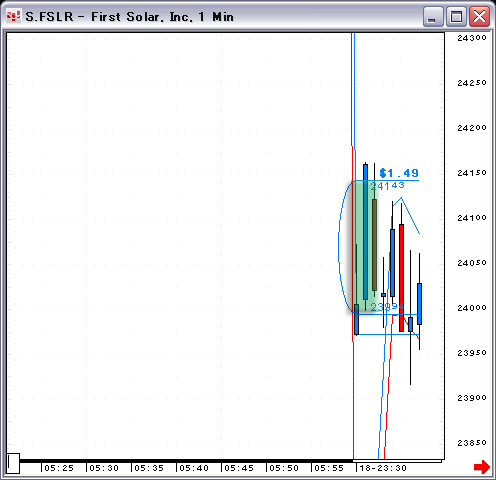
Task: Click the 24143 price annotation
Action: point(388,186)
